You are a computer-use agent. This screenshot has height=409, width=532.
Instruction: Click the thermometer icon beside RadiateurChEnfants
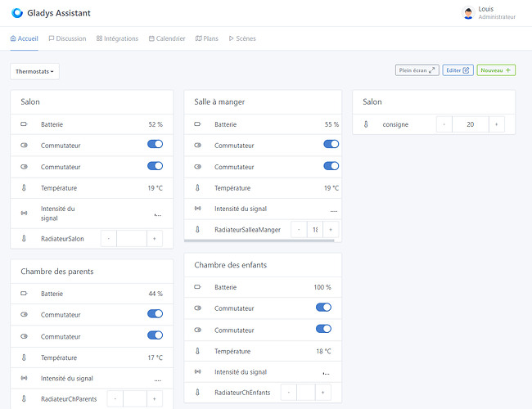(197, 393)
